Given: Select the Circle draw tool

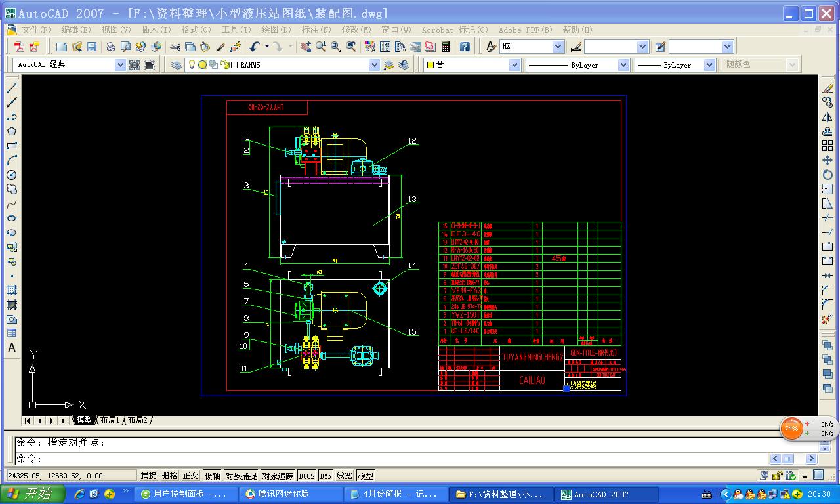Looking at the screenshot, I should [12, 175].
